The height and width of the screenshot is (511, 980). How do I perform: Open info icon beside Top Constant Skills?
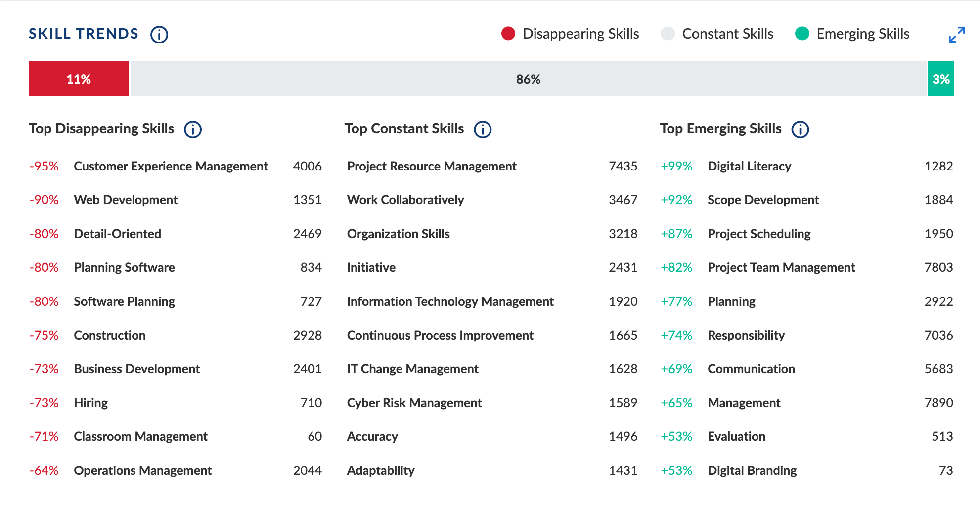[483, 129]
